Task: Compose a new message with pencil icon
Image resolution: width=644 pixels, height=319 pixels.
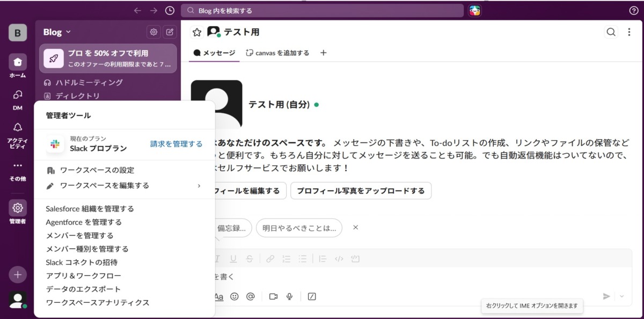Action: (x=170, y=32)
